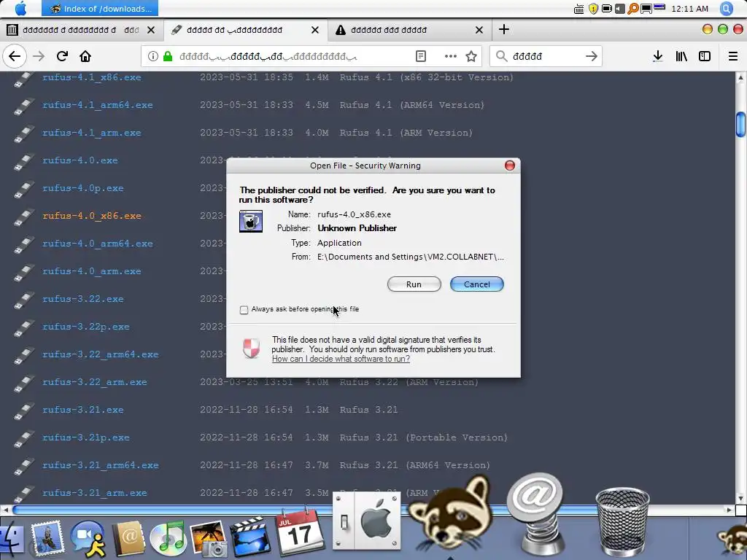This screenshot has width=747, height=560.
Task: Click the speaker volume tray icon
Action: pyautogui.click(x=619, y=9)
